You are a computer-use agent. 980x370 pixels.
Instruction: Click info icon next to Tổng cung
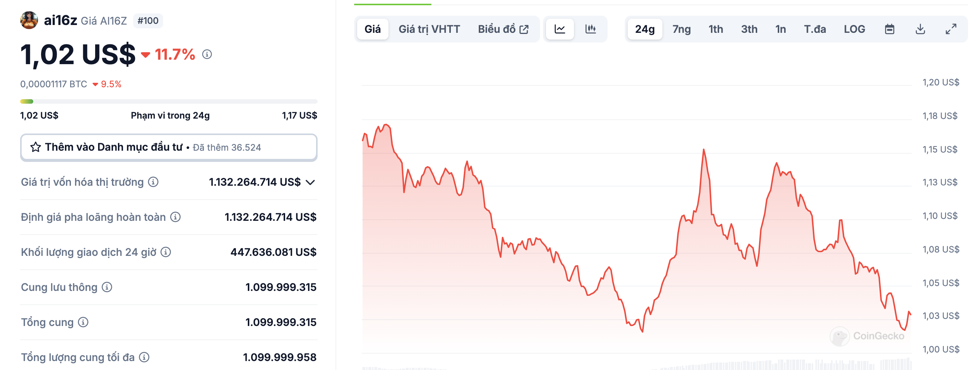(x=83, y=322)
